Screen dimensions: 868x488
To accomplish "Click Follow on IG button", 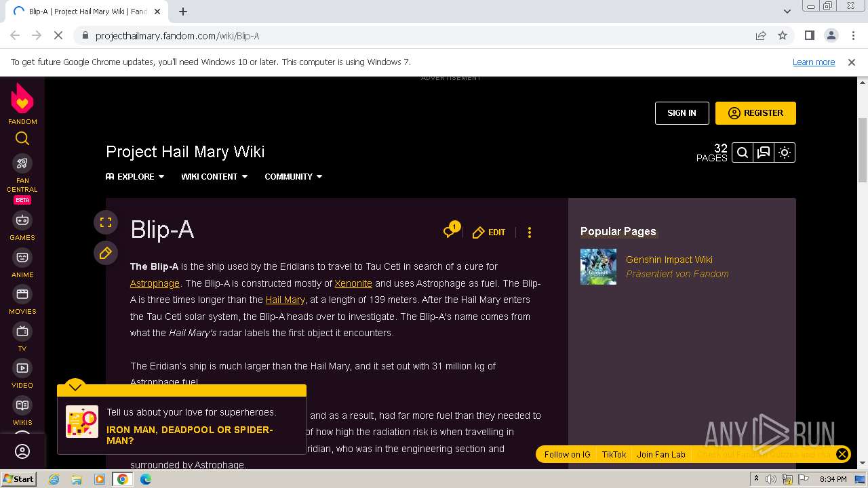I will (567, 454).
